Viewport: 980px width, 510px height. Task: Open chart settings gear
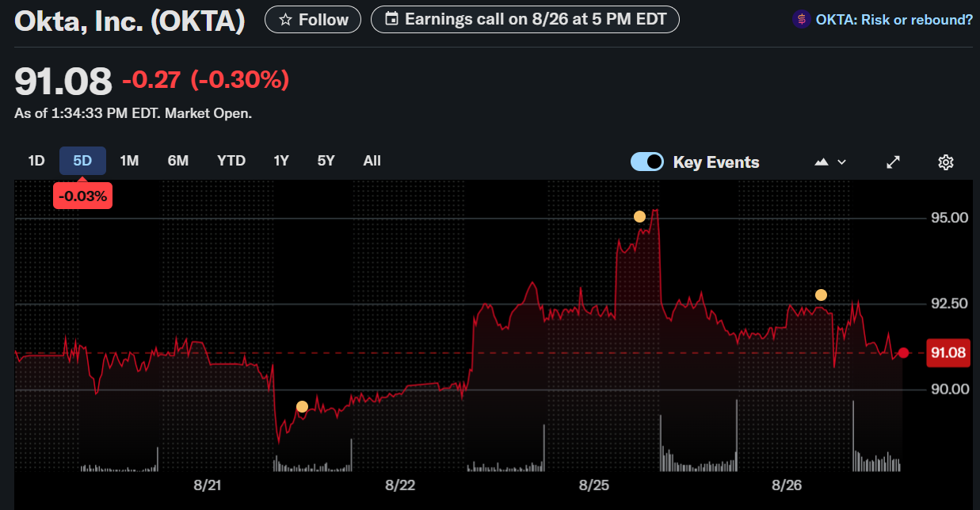(x=945, y=162)
